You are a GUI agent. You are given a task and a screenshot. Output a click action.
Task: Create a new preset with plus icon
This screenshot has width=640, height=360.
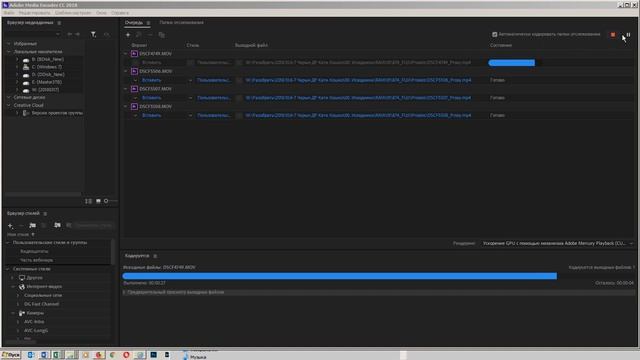[10, 225]
